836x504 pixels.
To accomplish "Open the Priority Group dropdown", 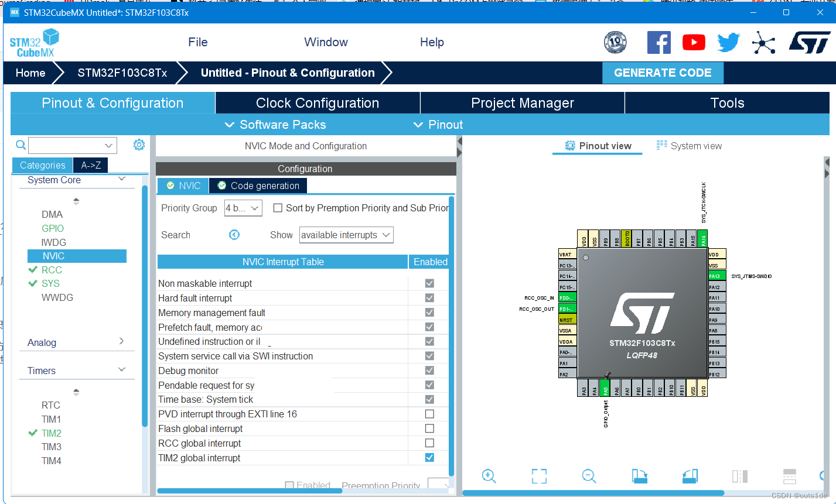I will [243, 208].
